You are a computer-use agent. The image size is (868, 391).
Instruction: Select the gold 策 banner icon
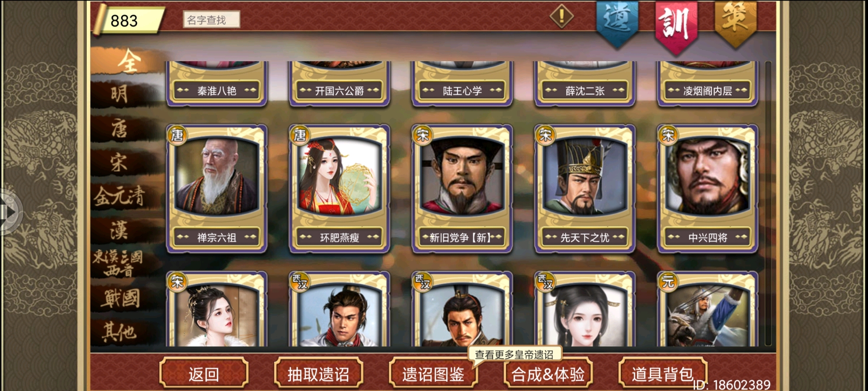tap(735, 23)
